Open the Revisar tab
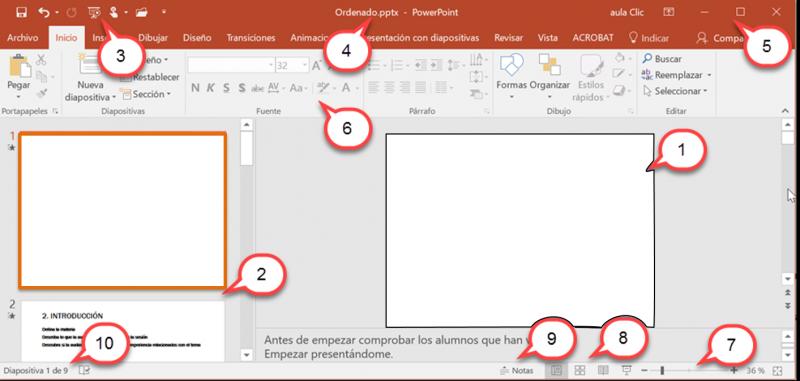This screenshot has width=800, height=381. (508, 38)
